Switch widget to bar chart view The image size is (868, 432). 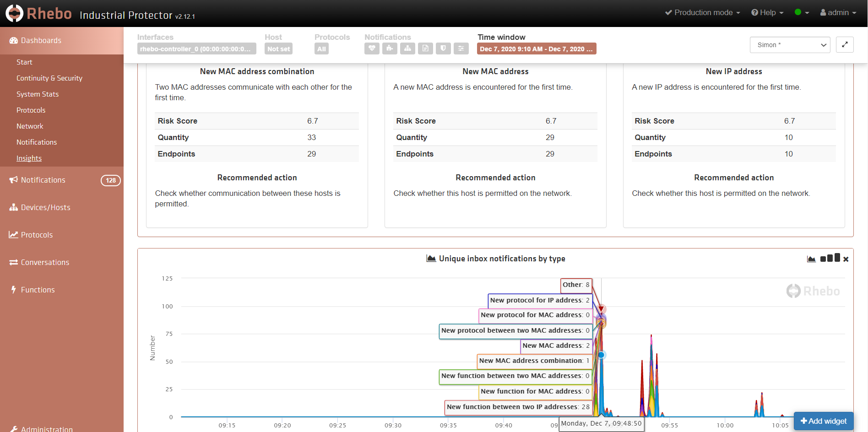click(x=830, y=258)
